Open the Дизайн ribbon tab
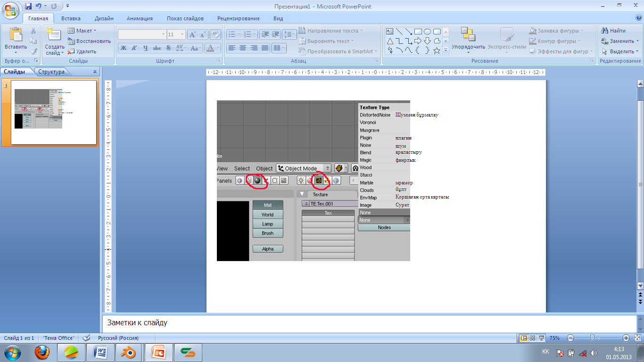Screen dimensions: 644x362 click(104, 18)
